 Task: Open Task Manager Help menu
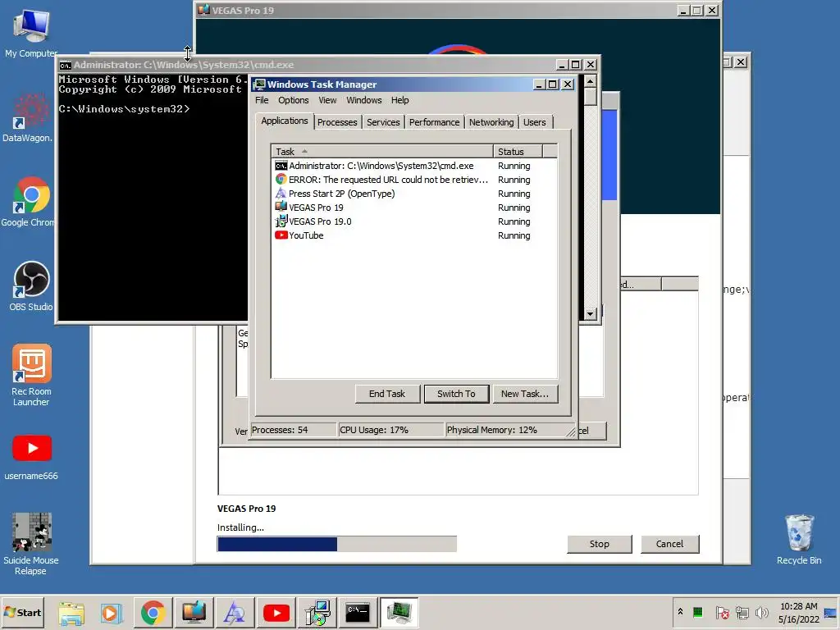click(x=399, y=100)
